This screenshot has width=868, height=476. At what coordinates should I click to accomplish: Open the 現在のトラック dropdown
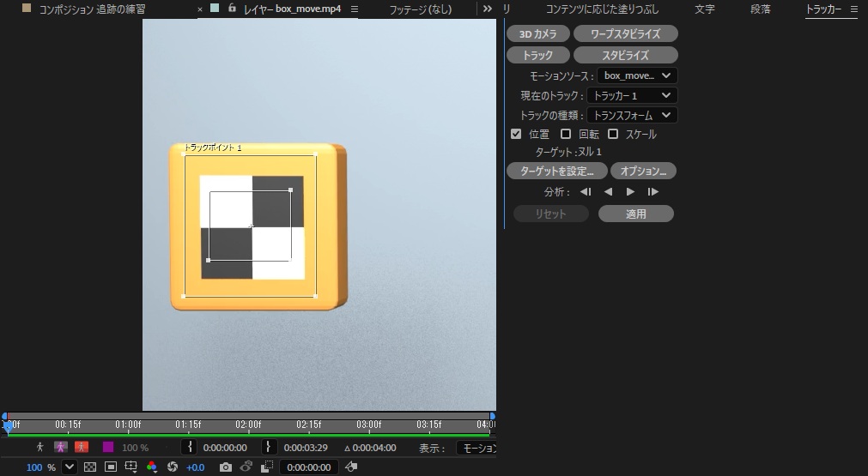632,96
